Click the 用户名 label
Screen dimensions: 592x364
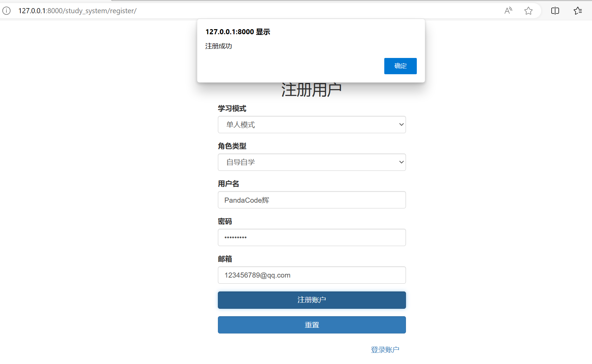click(x=228, y=184)
